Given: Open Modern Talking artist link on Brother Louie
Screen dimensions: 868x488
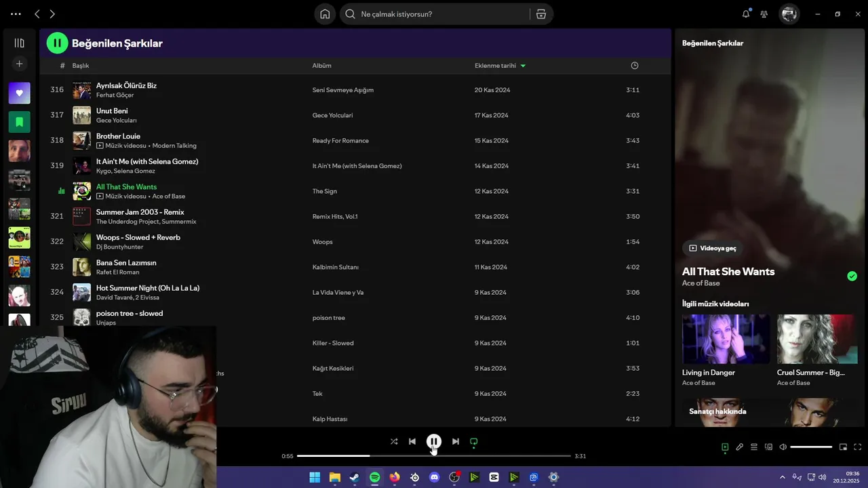Looking at the screenshot, I should 174,146.
